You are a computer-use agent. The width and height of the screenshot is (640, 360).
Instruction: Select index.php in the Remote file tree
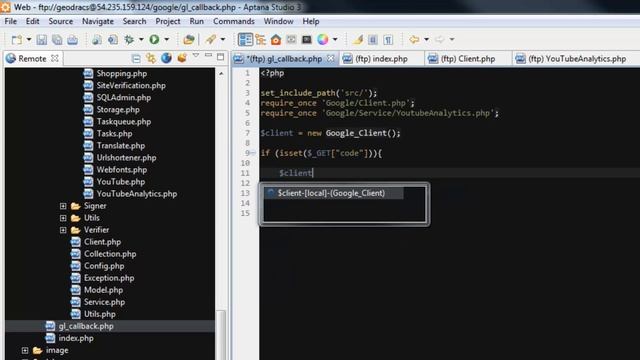click(x=76, y=338)
